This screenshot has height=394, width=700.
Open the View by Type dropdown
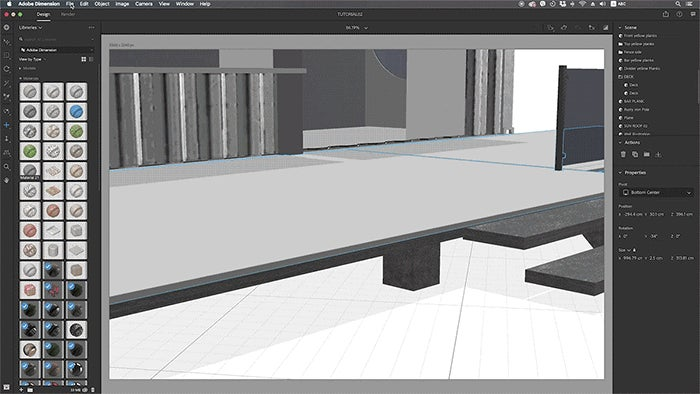click(x=32, y=59)
